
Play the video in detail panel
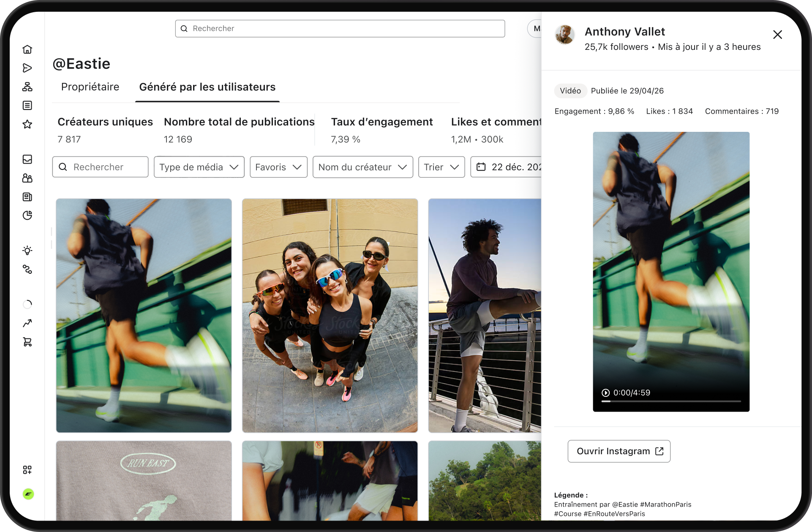point(605,393)
